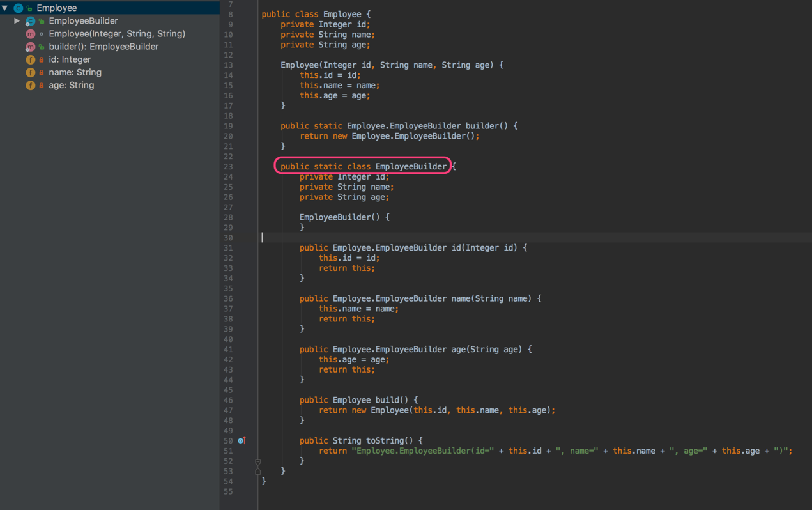Click the private lock icon beside age: String
This screenshot has width=812, height=510.
click(x=42, y=85)
